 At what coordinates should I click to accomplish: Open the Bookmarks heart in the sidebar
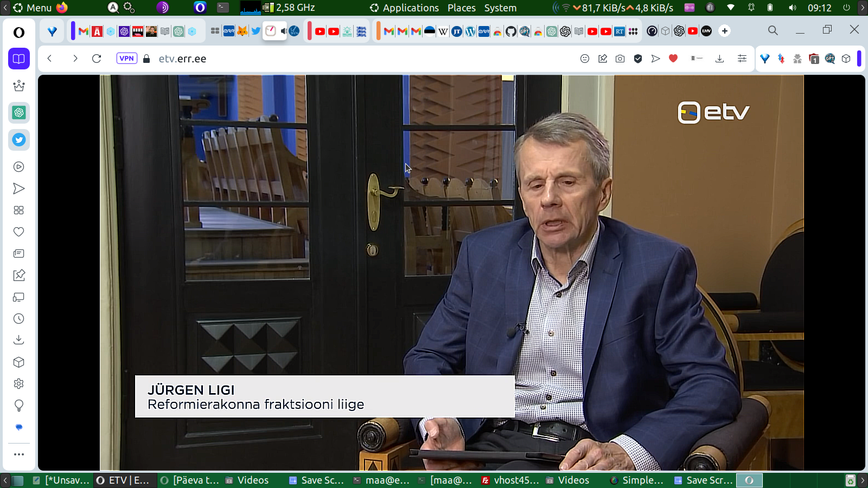pyautogui.click(x=19, y=232)
